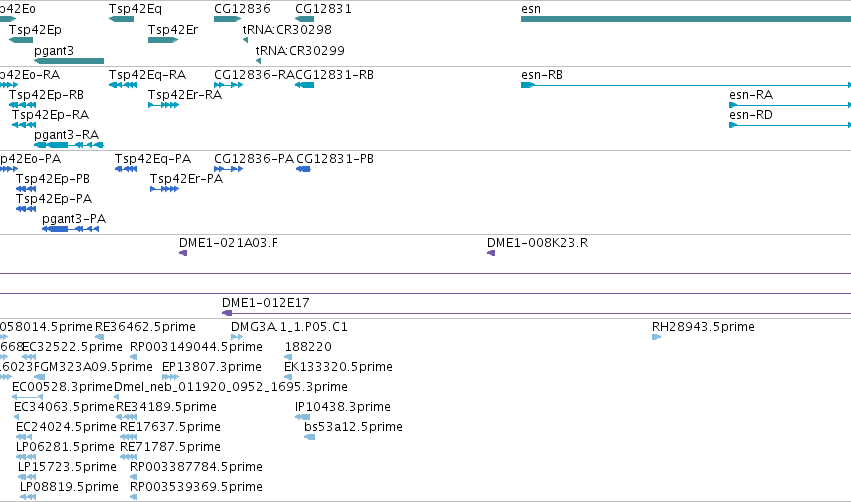Click the Tsp42Eq-PA protein label
Viewport: 851px width, 502px height.
coord(153,158)
